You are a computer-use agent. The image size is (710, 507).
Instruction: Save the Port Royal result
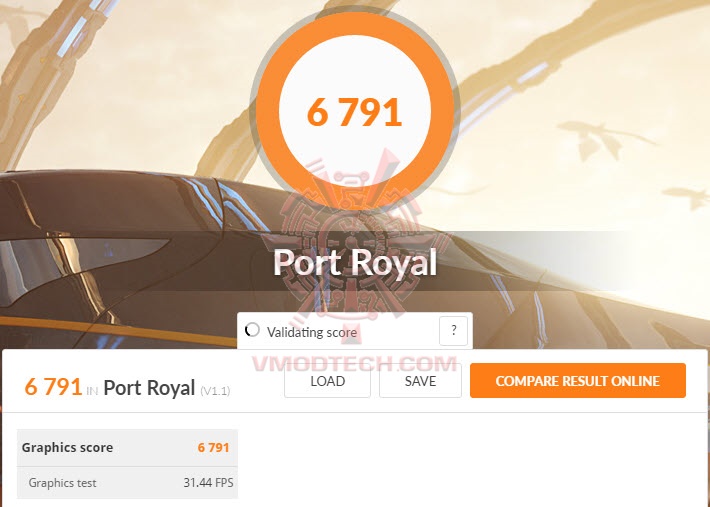(x=420, y=381)
